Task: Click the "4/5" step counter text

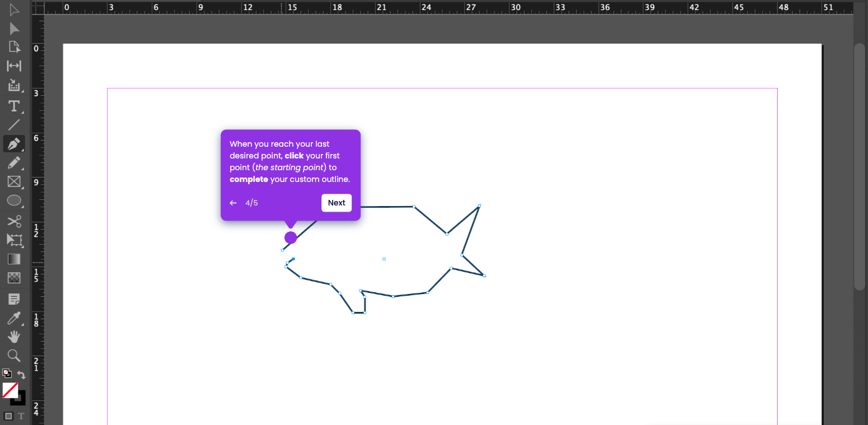Action: [x=251, y=203]
